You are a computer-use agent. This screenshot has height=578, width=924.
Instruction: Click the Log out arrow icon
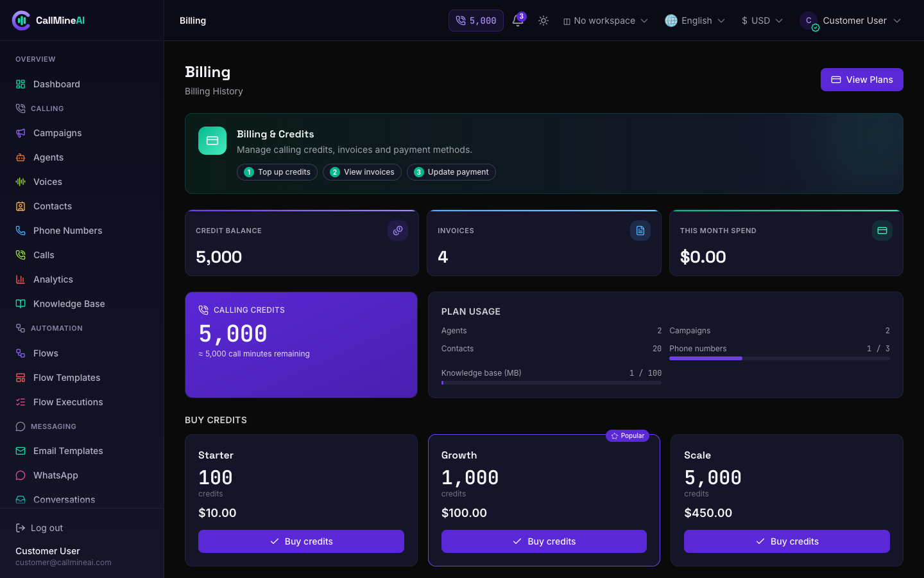tap(21, 528)
